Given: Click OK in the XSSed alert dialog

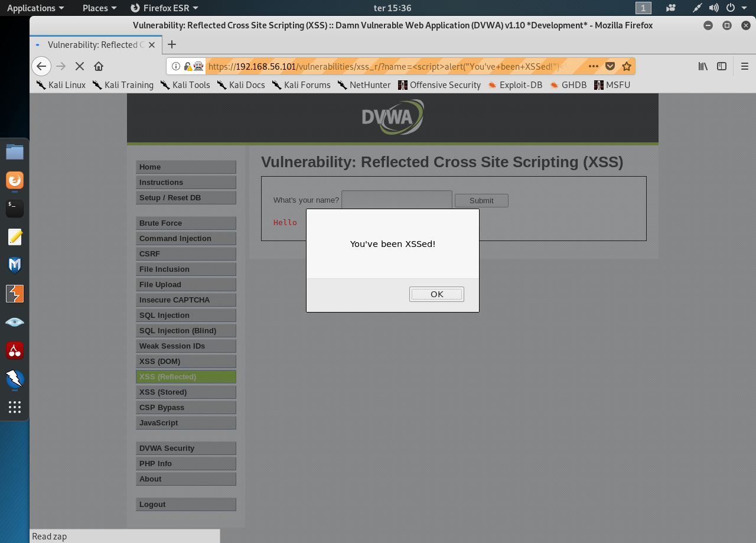Looking at the screenshot, I should click(x=436, y=294).
